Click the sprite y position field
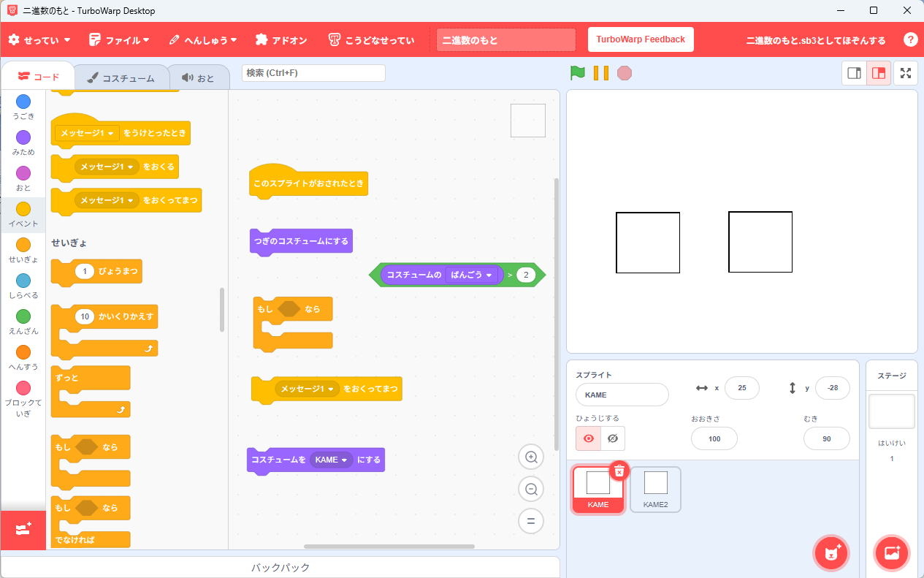Image resolution: width=924 pixels, height=578 pixels. point(833,388)
